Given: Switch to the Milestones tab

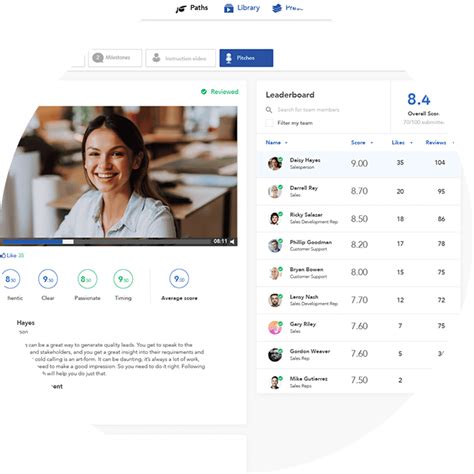Looking at the screenshot, I should (115, 58).
